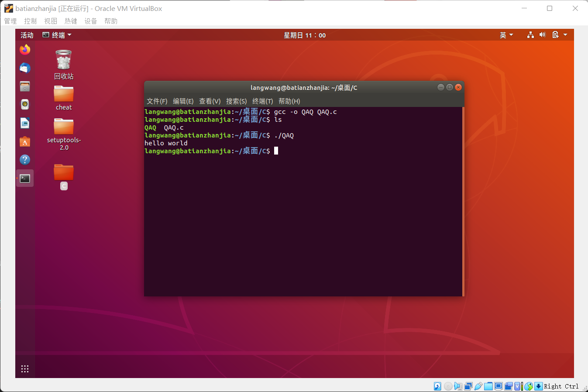The image size is (588, 392).
Task: Open the Help icon in the dock
Action: (x=25, y=160)
